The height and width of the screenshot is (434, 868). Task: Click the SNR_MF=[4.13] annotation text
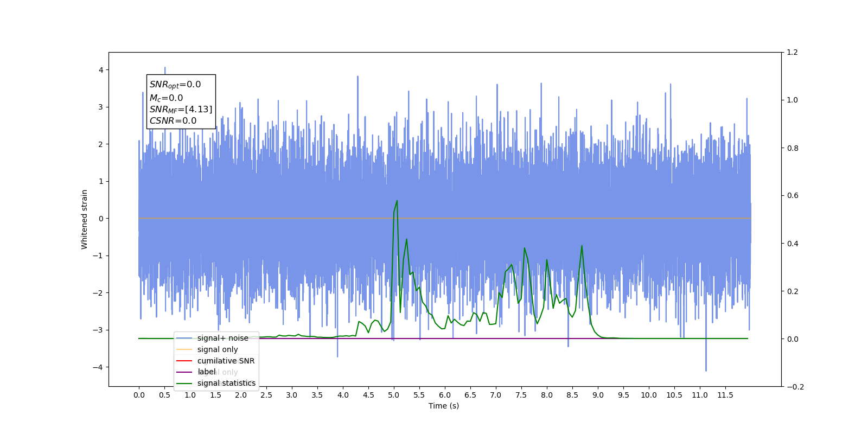click(181, 110)
